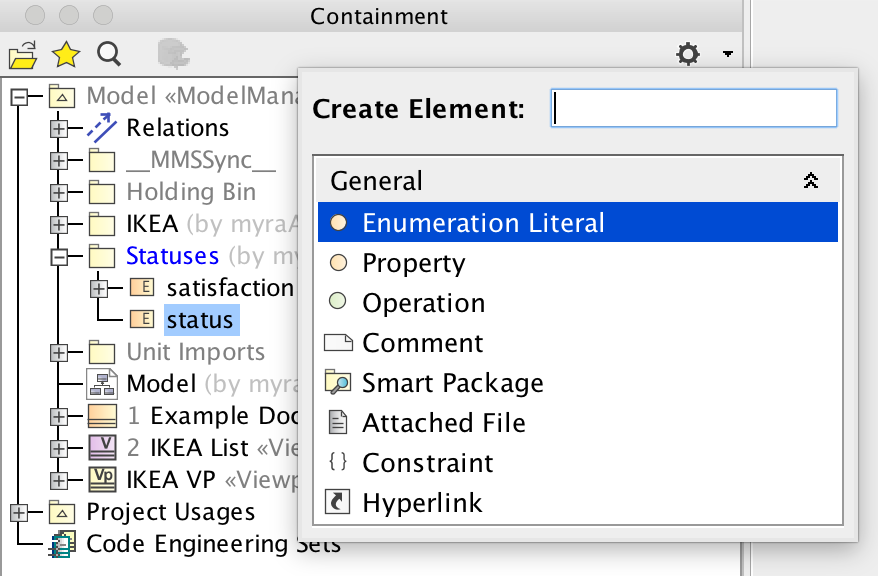Choose Attached File element type

[x=578, y=422]
